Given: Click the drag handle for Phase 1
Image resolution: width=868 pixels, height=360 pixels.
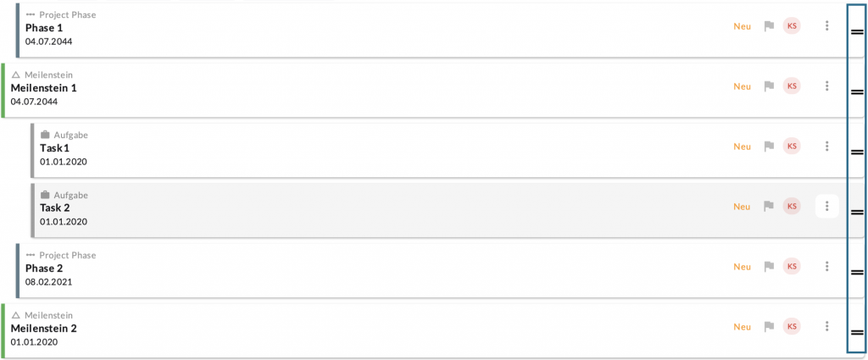Looking at the screenshot, I should coord(857,31).
